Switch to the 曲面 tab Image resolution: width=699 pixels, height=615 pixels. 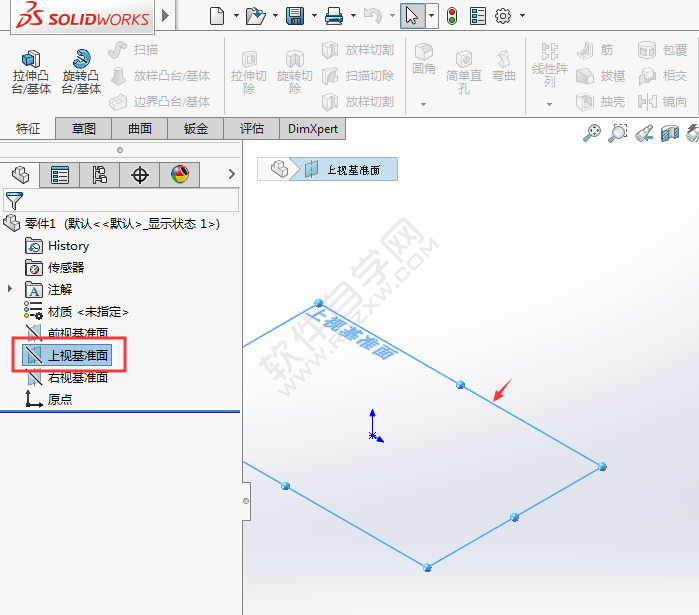(140, 129)
